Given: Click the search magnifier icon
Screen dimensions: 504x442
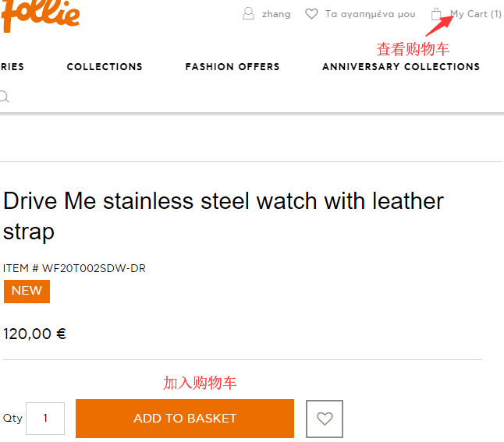Looking at the screenshot, I should tap(4, 97).
